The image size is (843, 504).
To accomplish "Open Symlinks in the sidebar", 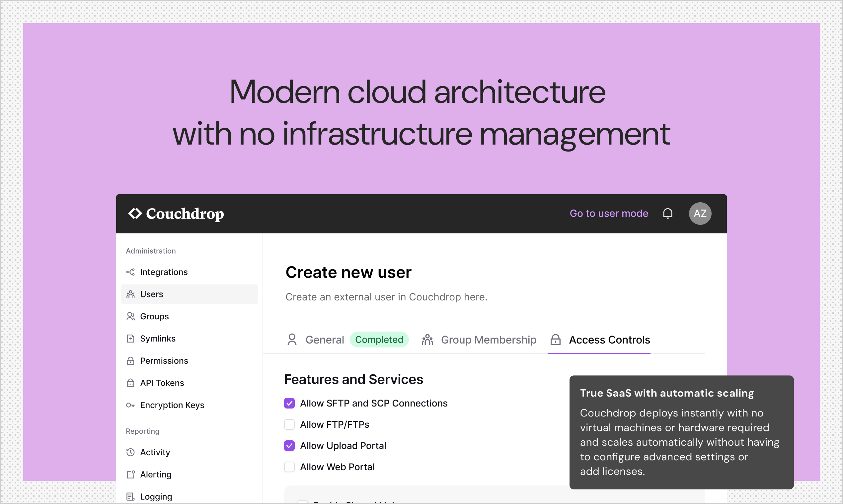I will 157,339.
